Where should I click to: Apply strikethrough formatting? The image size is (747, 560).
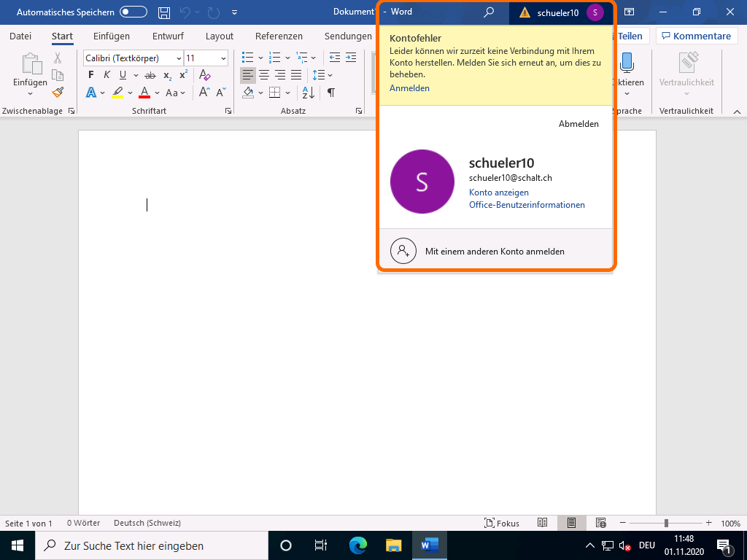150,75
